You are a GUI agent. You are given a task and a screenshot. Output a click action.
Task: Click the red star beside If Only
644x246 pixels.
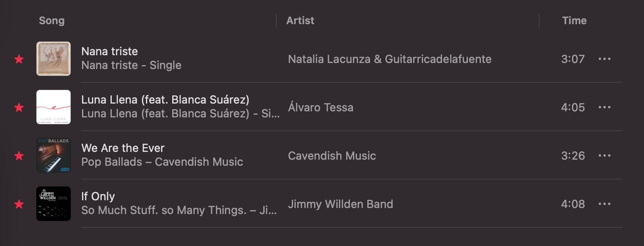19,204
